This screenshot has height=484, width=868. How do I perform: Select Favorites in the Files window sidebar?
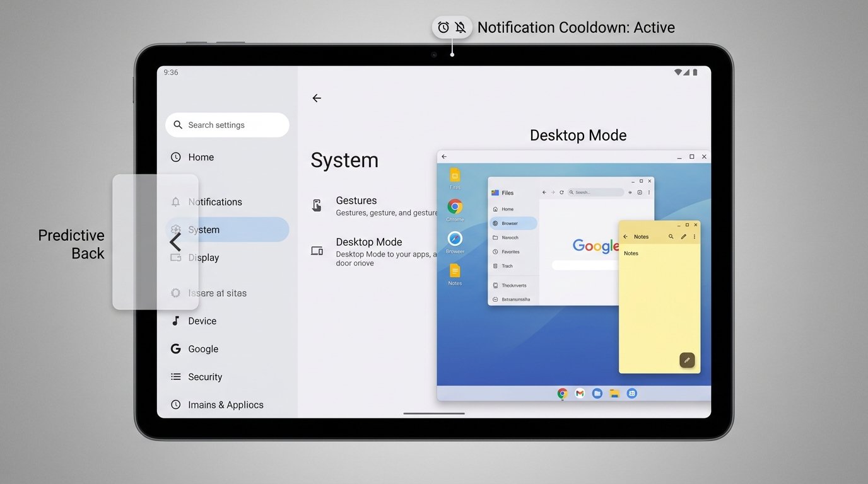513,252
